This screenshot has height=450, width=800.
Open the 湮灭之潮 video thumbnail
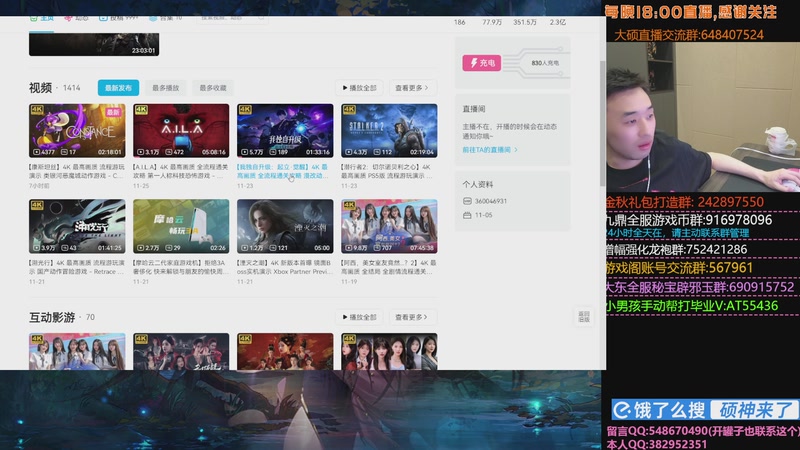point(285,227)
